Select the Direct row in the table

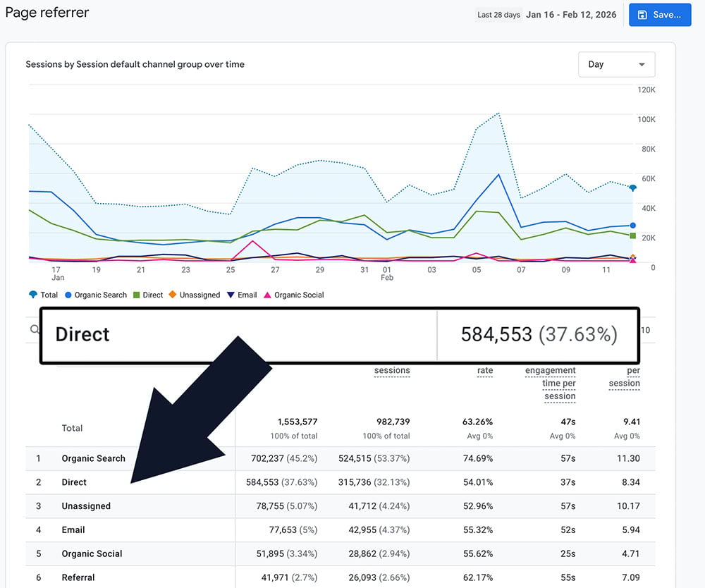coord(74,482)
